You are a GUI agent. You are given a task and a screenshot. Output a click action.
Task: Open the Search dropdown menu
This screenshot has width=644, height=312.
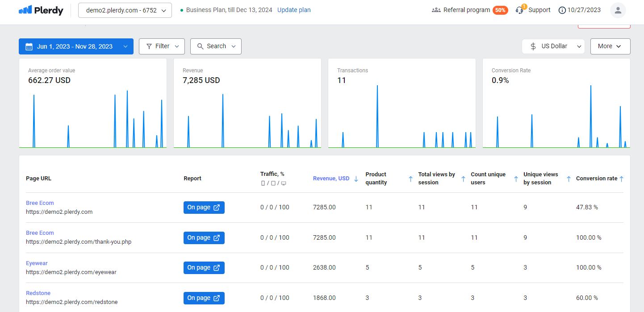(x=216, y=46)
